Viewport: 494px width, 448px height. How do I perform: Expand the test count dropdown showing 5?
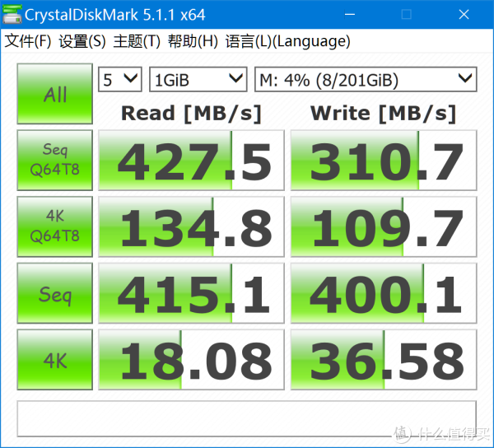pos(120,79)
